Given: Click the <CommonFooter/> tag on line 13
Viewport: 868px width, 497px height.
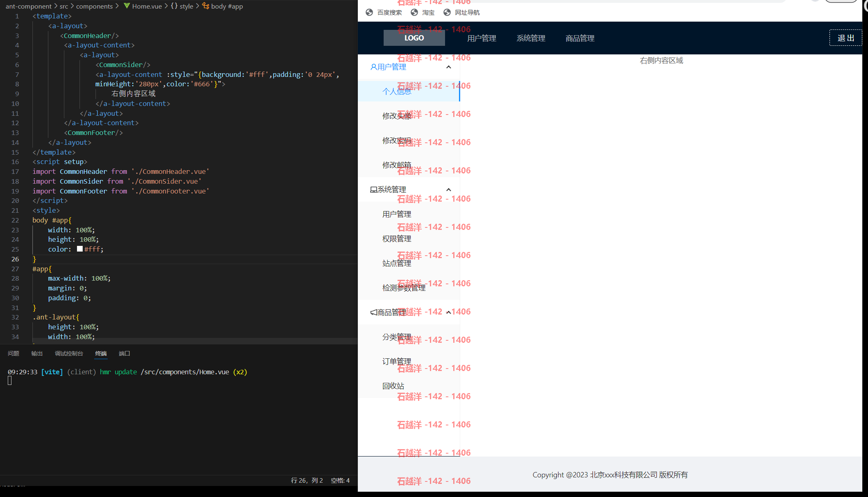Looking at the screenshot, I should click(x=93, y=133).
